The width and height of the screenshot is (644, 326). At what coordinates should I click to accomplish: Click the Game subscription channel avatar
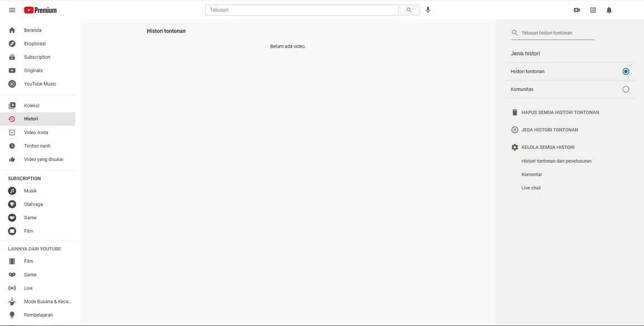click(x=12, y=218)
